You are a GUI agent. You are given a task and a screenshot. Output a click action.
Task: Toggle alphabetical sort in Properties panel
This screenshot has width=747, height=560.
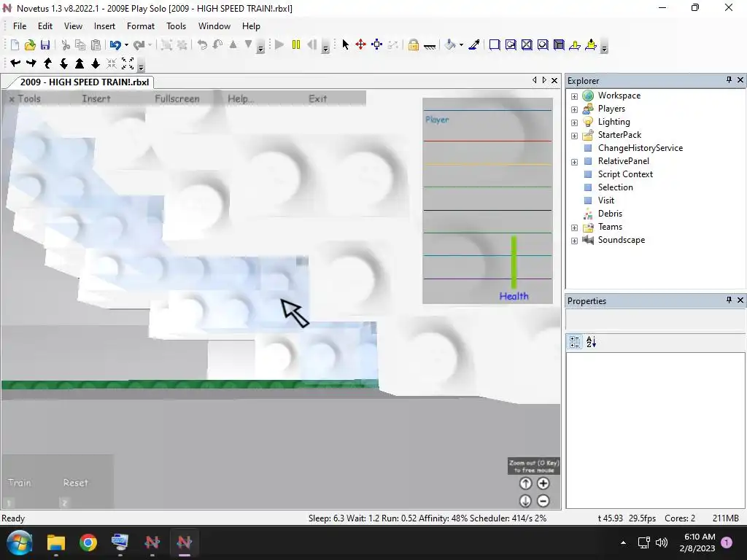click(x=591, y=342)
